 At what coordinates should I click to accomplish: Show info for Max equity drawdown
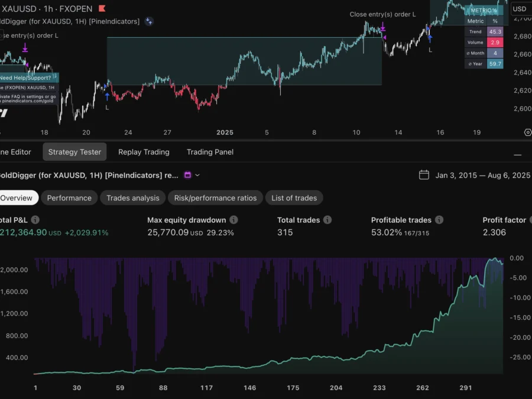pos(233,220)
